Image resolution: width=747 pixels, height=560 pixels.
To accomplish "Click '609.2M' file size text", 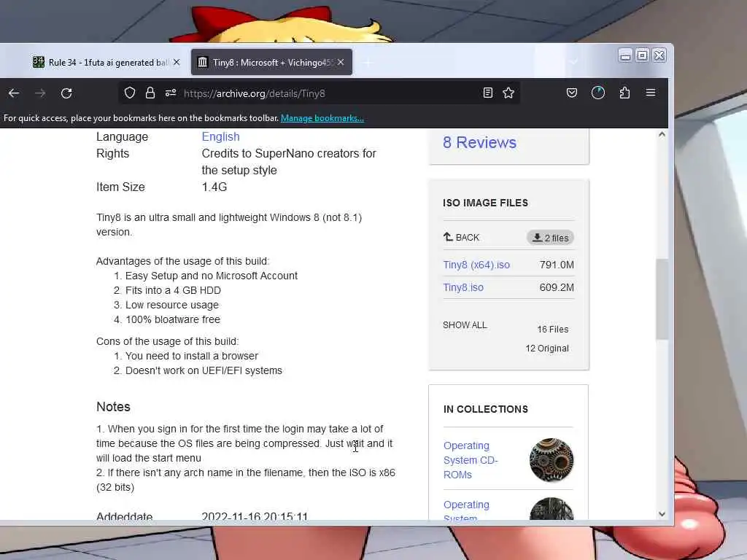I will click(557, 287).
